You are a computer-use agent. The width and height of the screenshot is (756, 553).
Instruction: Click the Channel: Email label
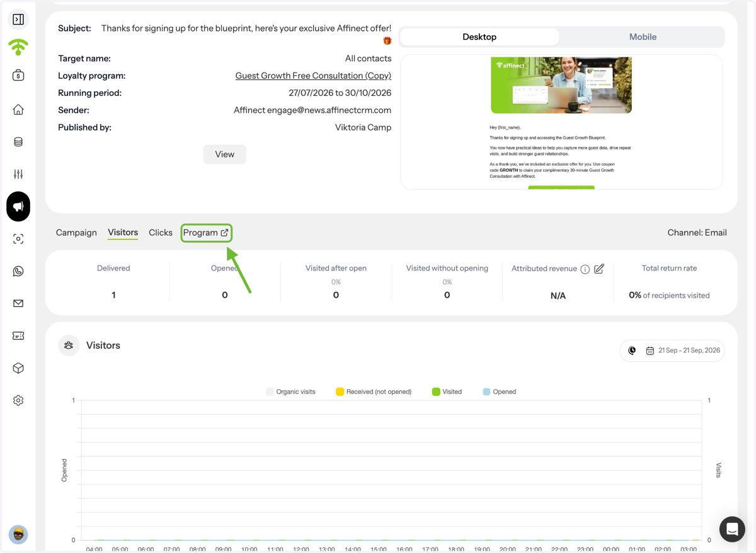[x=697, y=233]
